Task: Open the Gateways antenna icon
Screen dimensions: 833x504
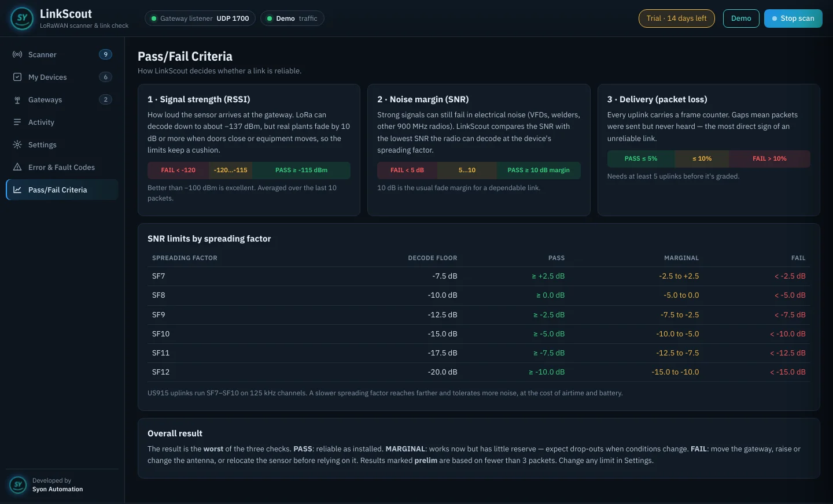Action: tap(17, 99)
